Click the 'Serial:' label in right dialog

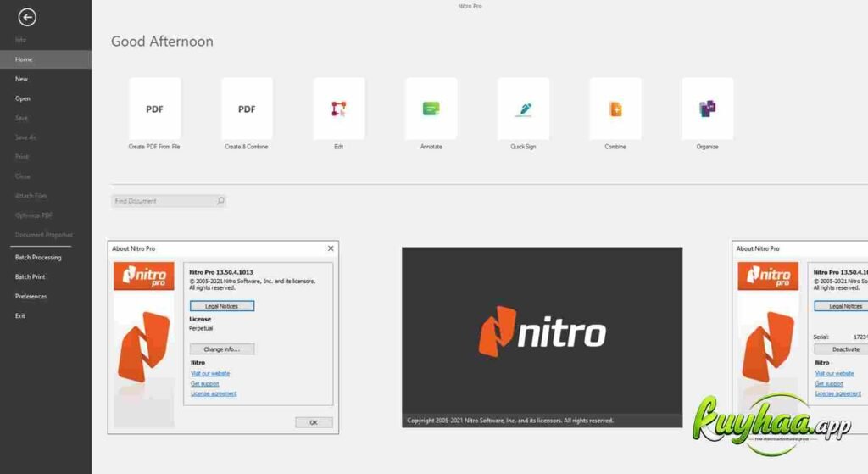pyautogui.click(x=821, y=337)
